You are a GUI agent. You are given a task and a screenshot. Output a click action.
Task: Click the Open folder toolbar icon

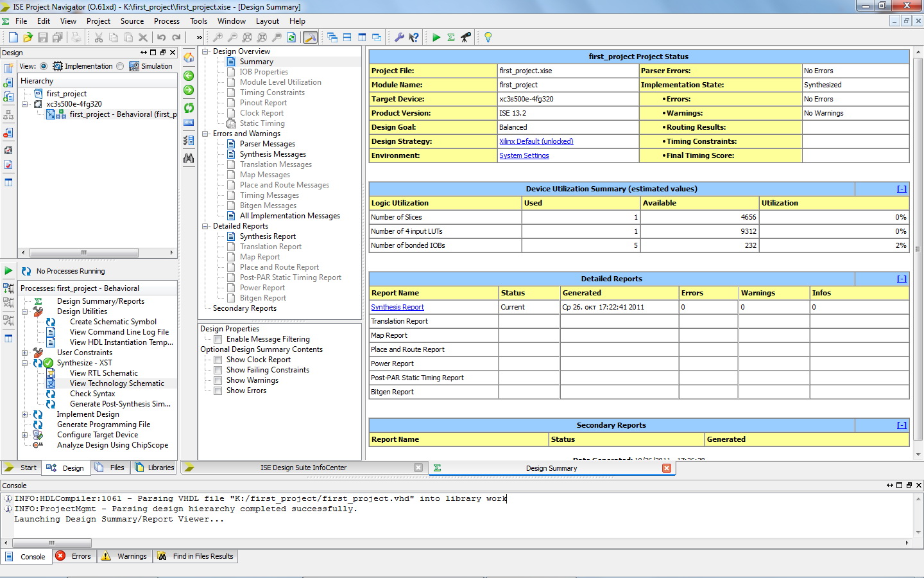pos(28,37)
